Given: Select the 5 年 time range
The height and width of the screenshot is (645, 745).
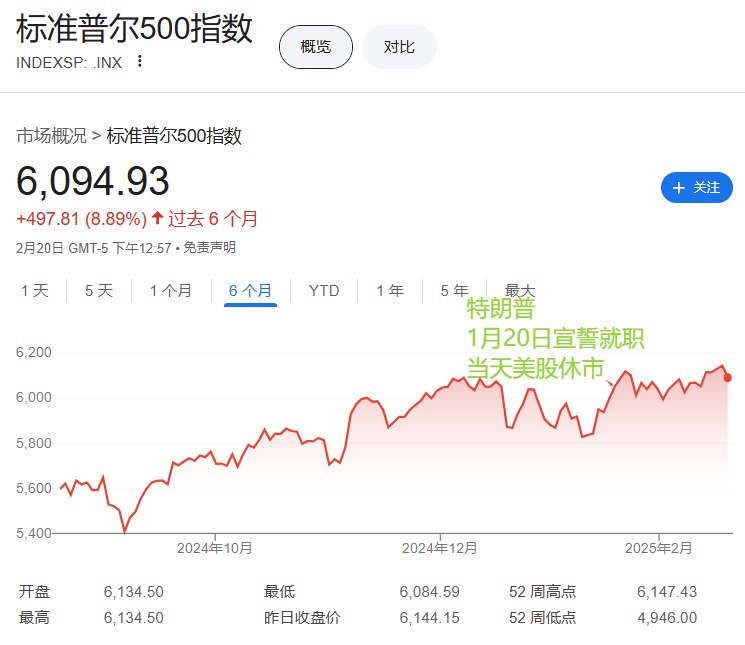Looking at the screenshot, I should coord(454,291).
